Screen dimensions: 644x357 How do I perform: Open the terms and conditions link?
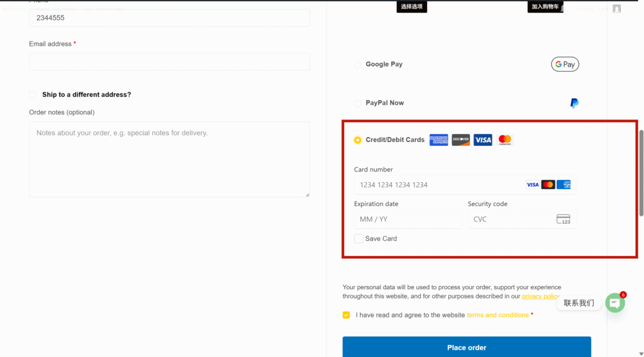(497, 316)
